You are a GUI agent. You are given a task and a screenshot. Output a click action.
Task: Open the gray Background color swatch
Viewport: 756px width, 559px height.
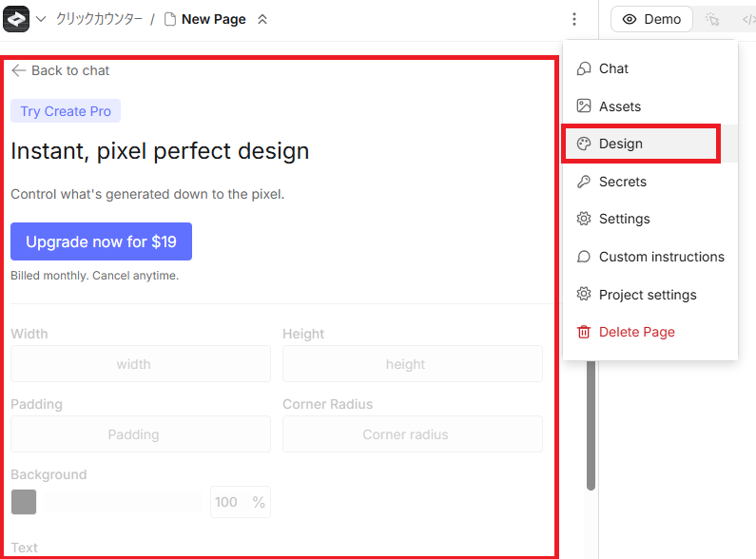(24, 502)
